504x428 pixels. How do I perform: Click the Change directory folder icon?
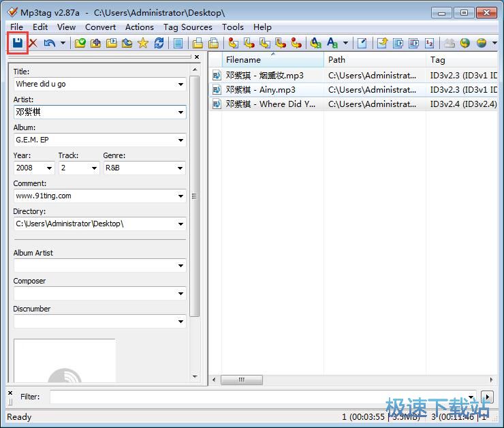coord(80,43)
